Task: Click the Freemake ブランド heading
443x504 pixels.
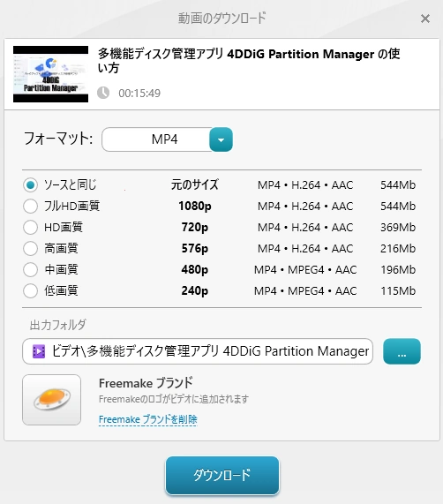Action: [146, 383]
